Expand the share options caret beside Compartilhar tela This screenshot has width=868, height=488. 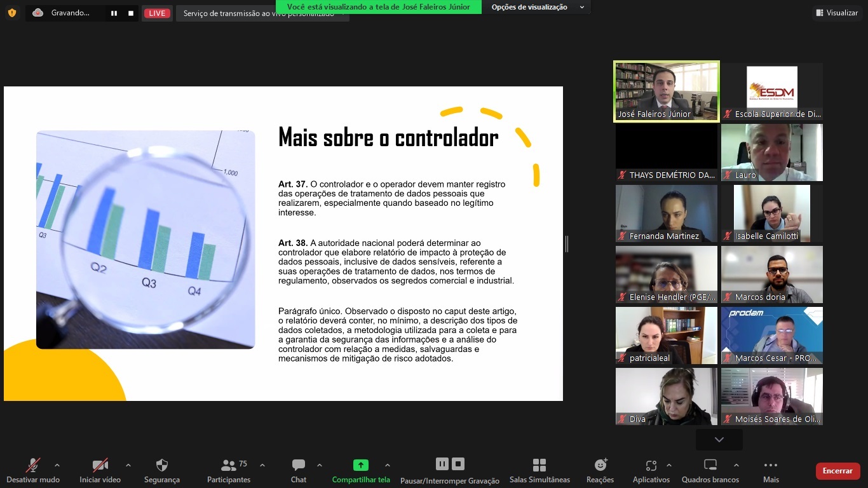click(x=388, y=465)
